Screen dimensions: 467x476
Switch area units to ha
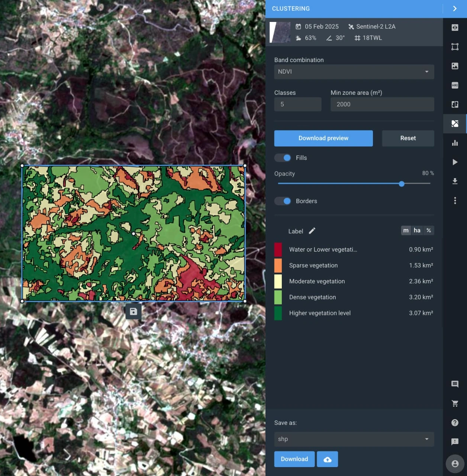[x=417, y=231]
